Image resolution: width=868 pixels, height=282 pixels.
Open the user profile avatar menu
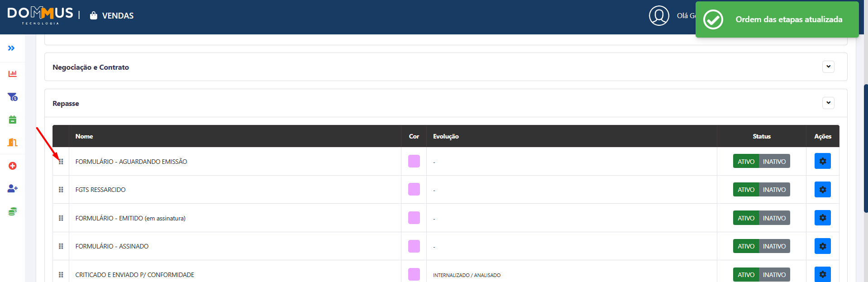pyautogui.click(x=659, y=16)
